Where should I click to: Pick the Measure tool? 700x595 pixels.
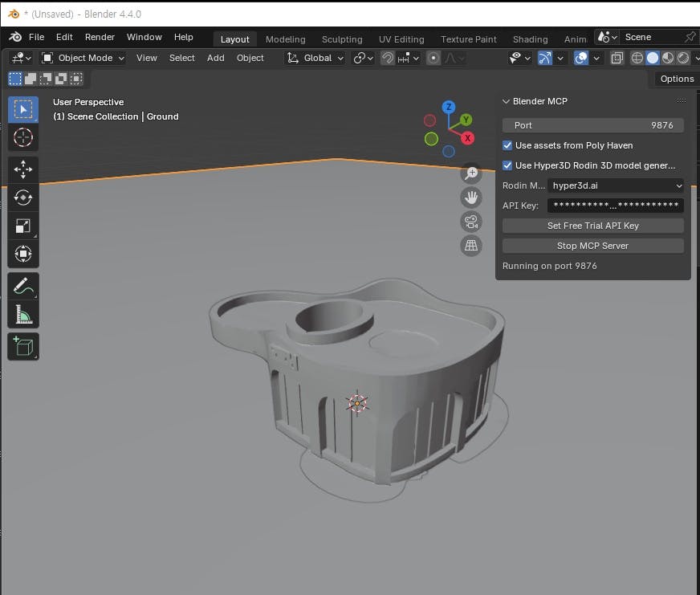[23, 314]
